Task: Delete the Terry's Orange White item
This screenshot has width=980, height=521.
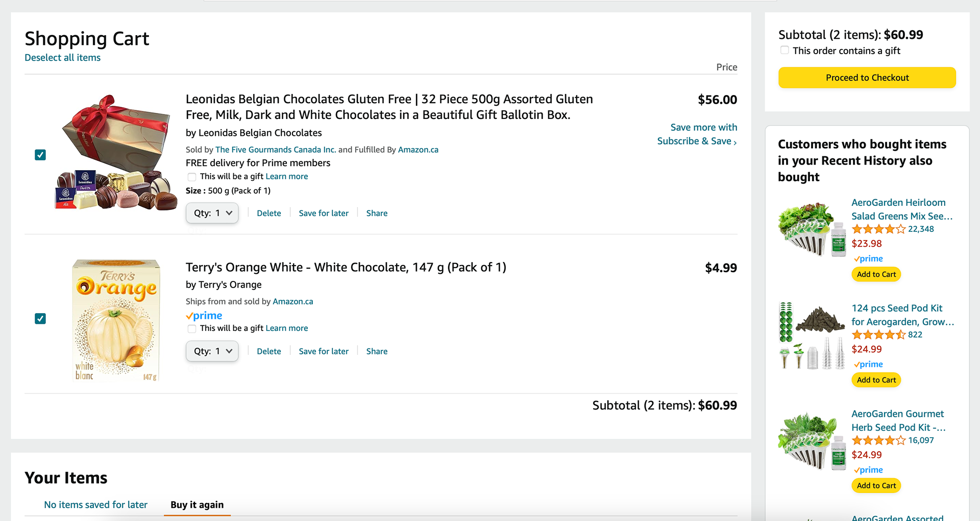Action: click(268, 351)
